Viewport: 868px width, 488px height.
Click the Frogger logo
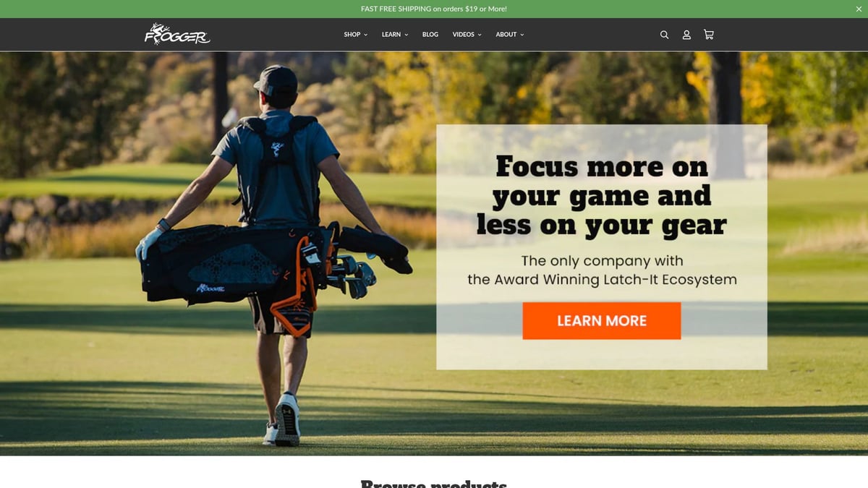pyautogui.click(x=177, y=34)
